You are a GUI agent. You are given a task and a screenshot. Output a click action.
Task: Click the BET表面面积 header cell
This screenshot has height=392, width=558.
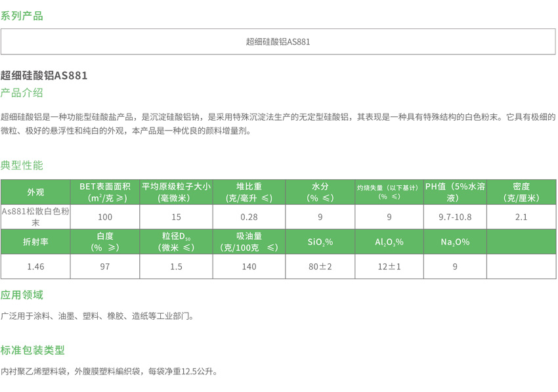pos(105,192)
